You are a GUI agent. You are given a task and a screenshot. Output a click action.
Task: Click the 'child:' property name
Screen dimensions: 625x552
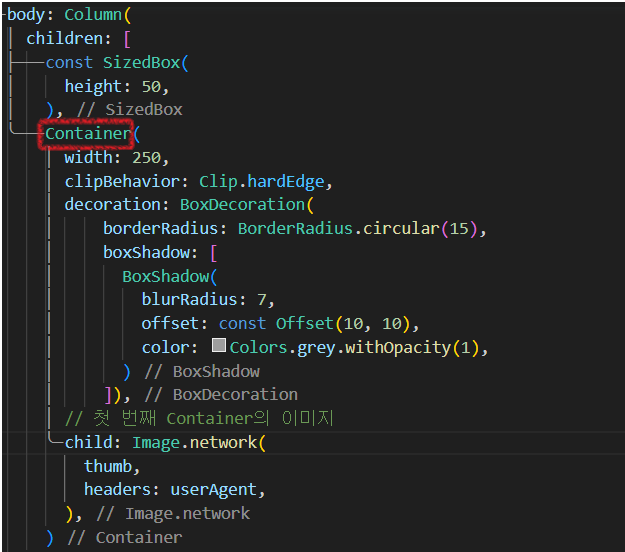tap(92, 443)
